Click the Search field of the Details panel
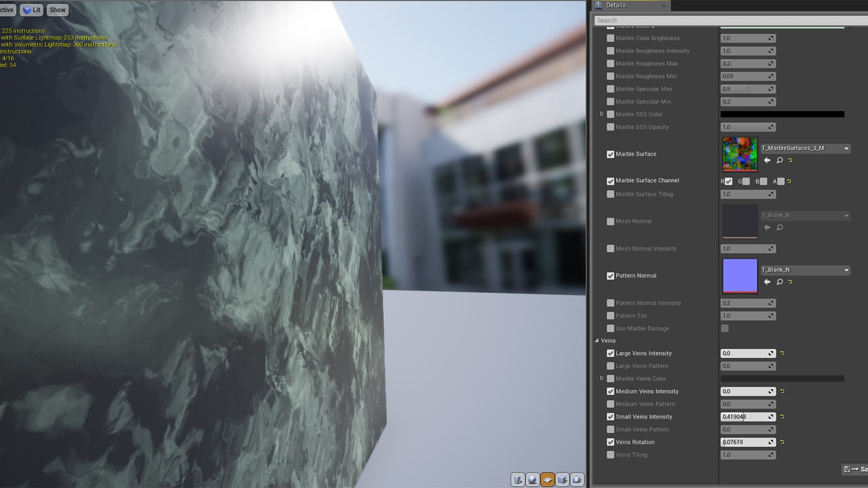This screenshot has height=488, width=868. click(723, 20)
